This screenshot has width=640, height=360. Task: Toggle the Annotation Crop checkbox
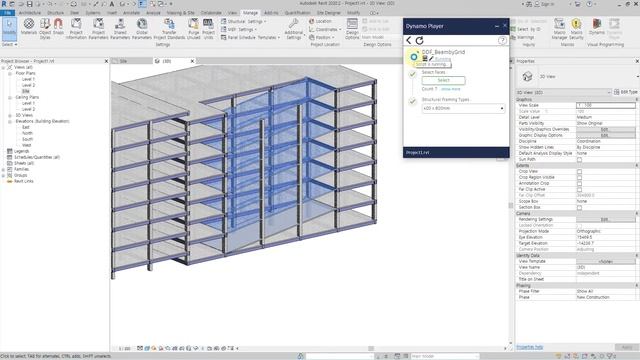tap(579, 183)
